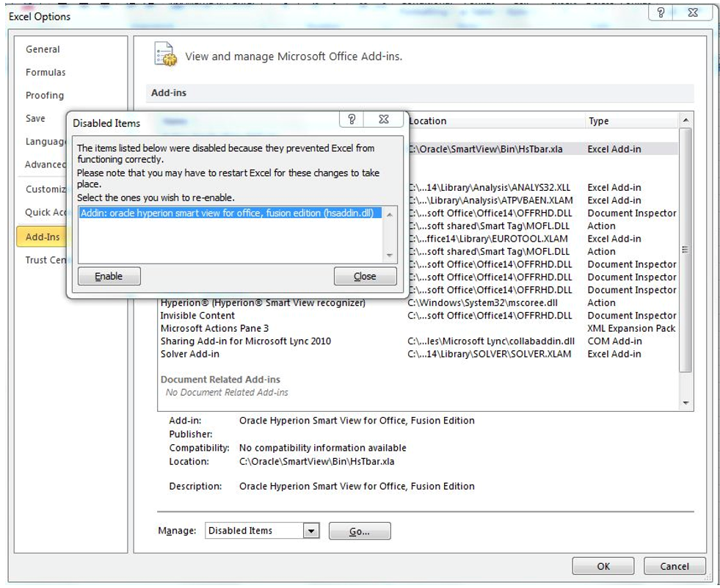Viewport: 720px width, 588px height.
Task: Open the General options category
Action: pos(43,49)
